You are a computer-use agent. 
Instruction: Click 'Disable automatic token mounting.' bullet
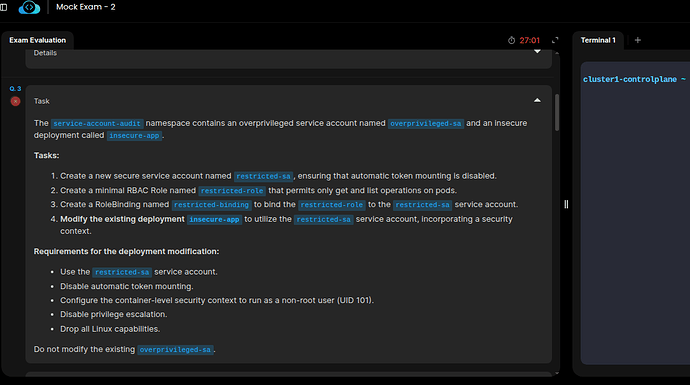click(x=127, y=286)
